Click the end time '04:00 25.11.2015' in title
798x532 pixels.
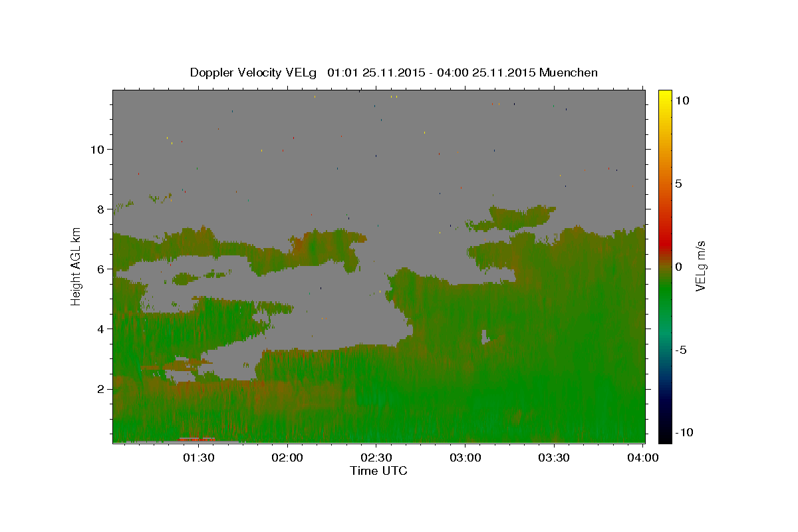click(x=486, y=72)
